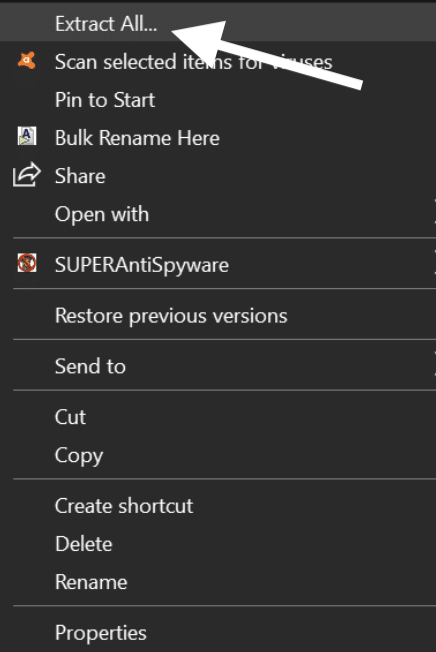Copy the selected file
This screenshot has width=436, height=652.
(79, 456)
